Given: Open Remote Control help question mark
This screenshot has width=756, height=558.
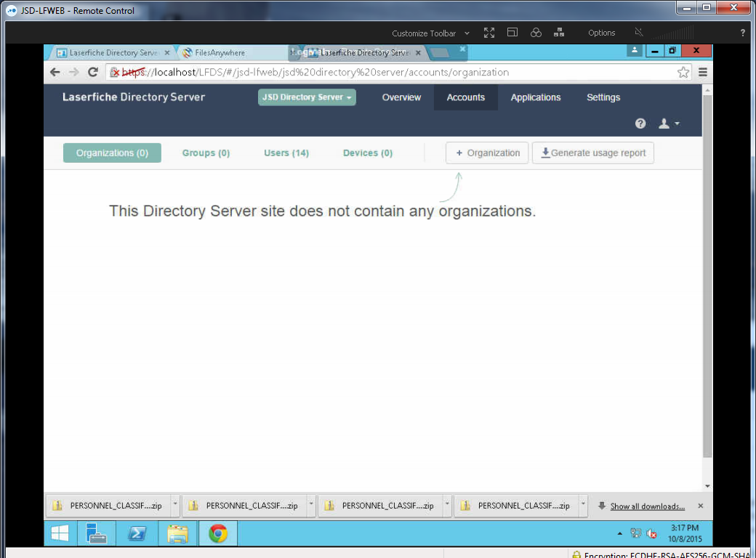Looking at the screenshot, I should 742,33.
